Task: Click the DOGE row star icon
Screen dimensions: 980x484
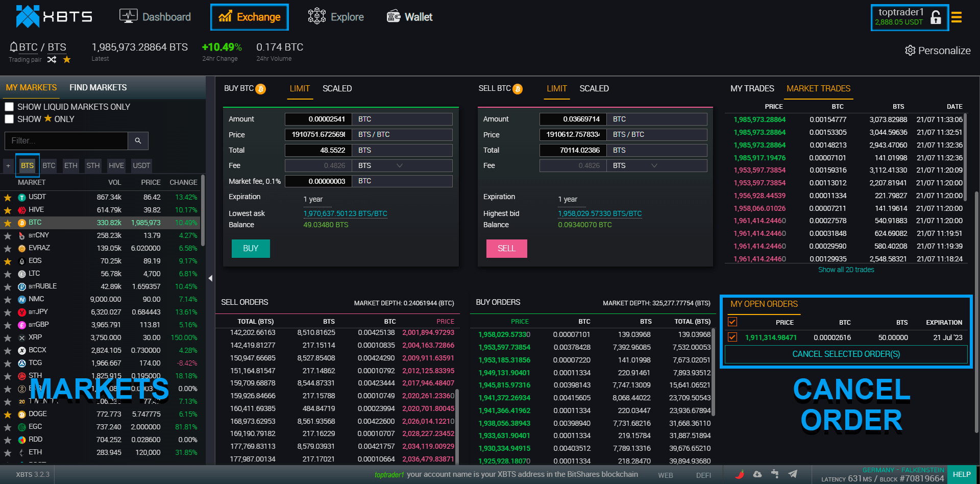Action: [x=8, y=415]
